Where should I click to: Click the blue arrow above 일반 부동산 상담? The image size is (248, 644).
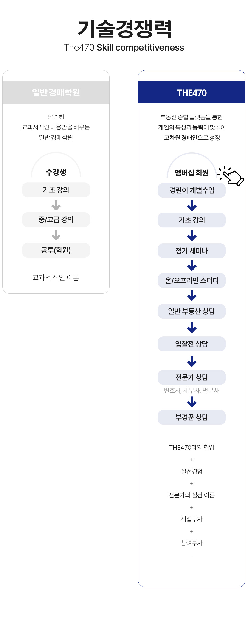(192, 296)
